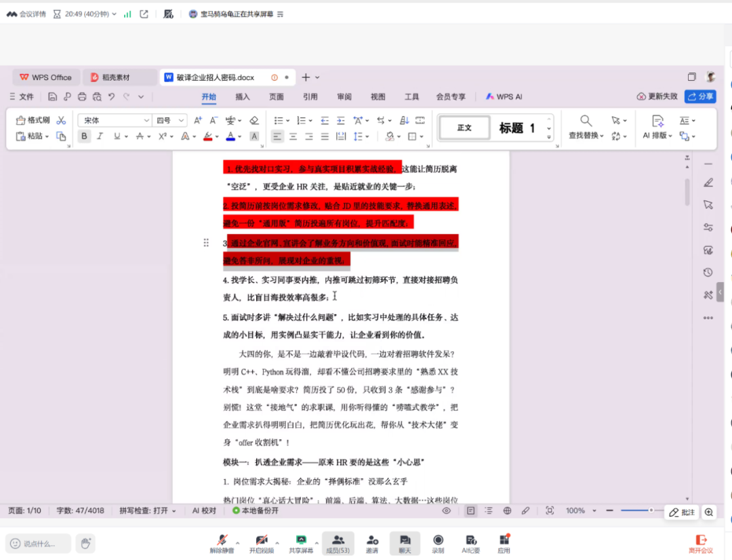This screenshot has width=732, height=560.
Task: Open the Review (审阅) ribbon tab
Action: coord(344,97)
